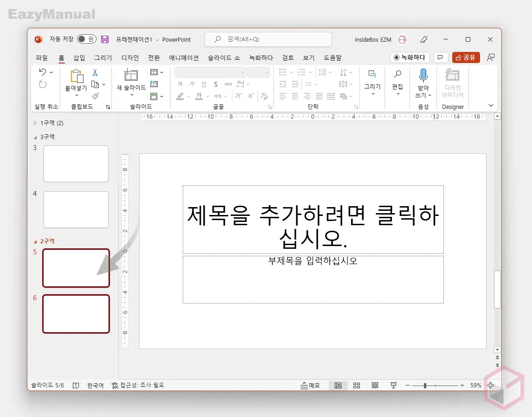The width and height of the screenshot is (532, 417).
Task: Collapse the ribbon with the chevron
Action: [x=491, y=106]
